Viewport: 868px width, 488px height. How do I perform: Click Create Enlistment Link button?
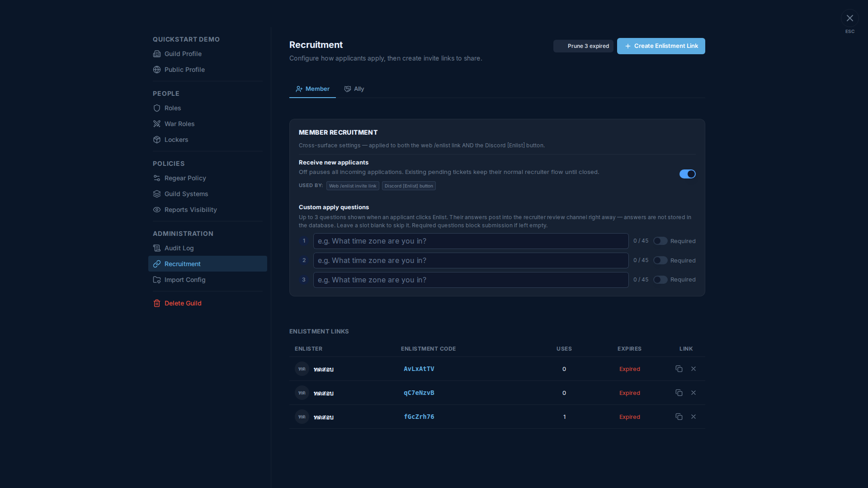pos(661,46)
